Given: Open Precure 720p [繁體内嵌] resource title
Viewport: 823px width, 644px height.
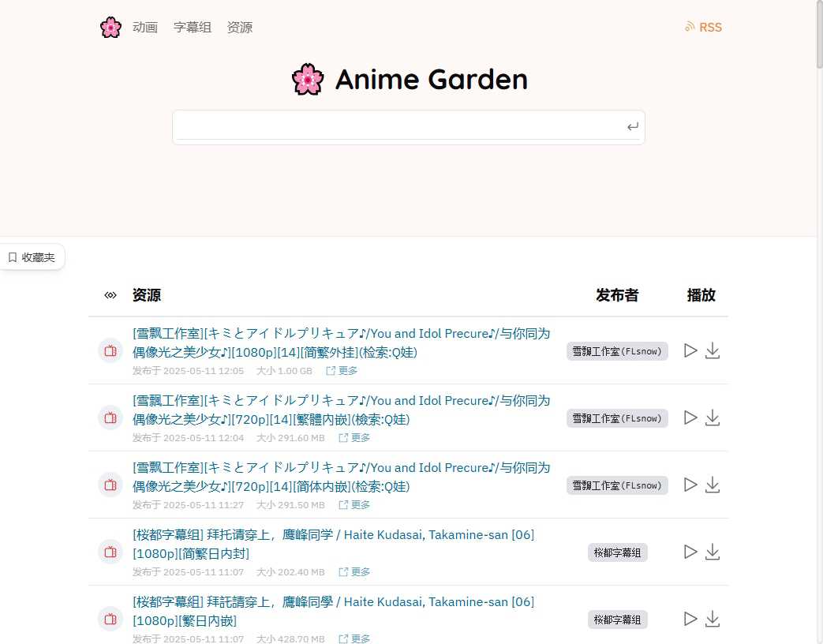Looking at the screenshot, I should (341, 410).
